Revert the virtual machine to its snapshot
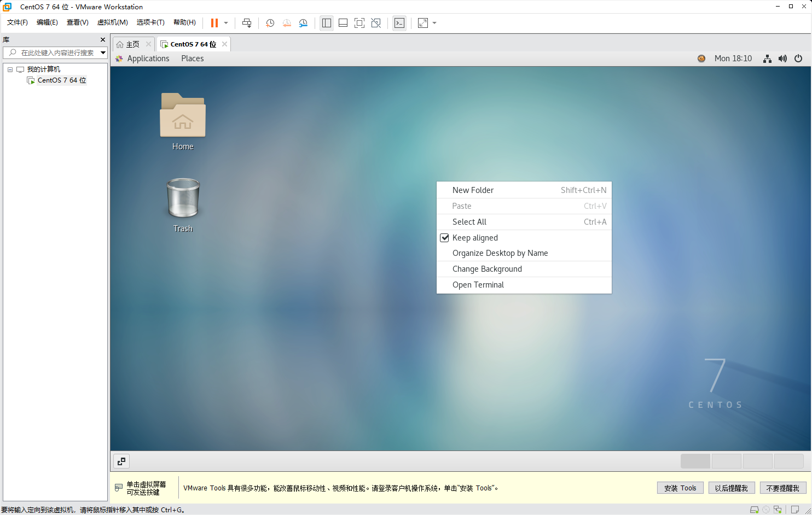 (287, 23)
